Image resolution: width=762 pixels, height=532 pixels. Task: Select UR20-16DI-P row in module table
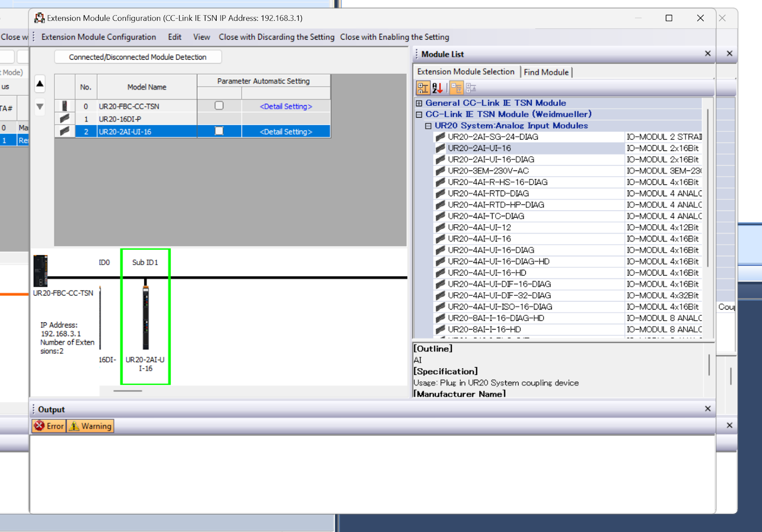pos(193,119)
